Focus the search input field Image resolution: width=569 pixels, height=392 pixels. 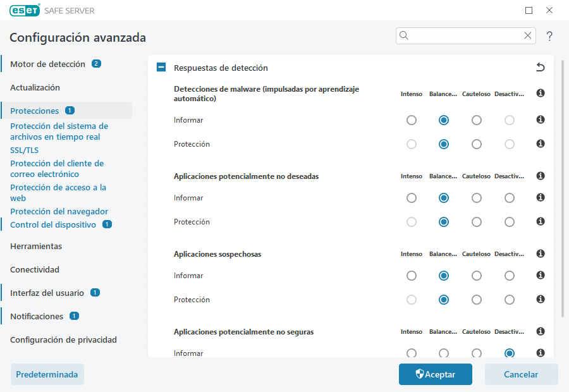click(x=466, y=35)
